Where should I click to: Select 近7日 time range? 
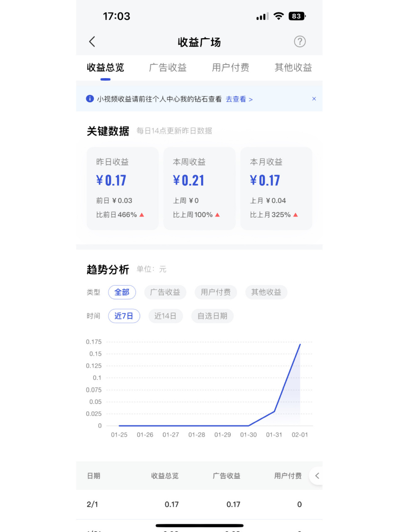[x=124, y=316]
